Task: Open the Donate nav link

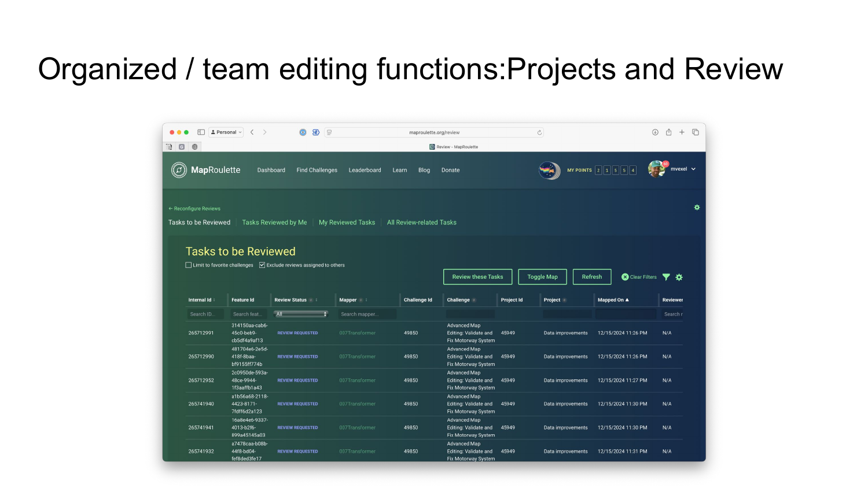Action: 451,170
